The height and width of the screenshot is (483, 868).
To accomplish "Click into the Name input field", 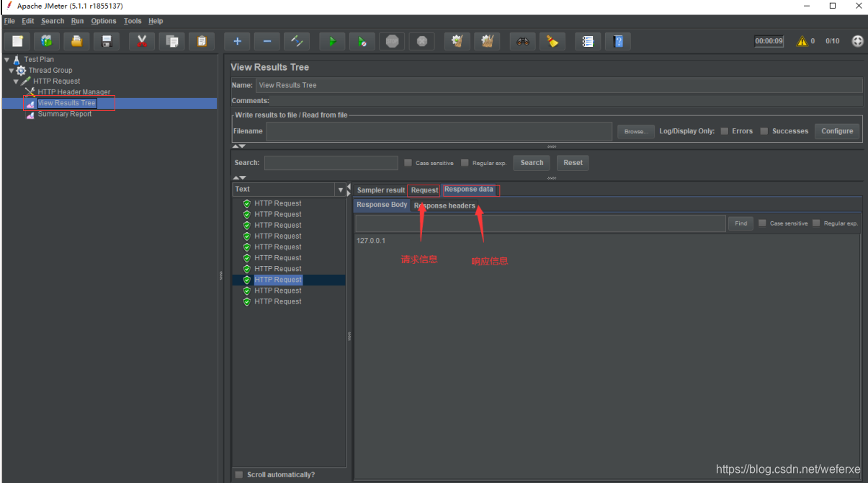I will coord(559,85).
